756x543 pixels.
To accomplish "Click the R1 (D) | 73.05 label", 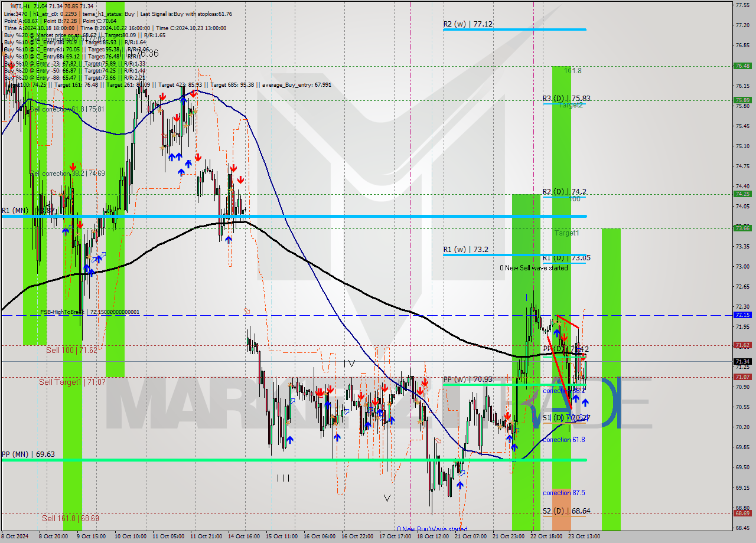I will 566,258.
